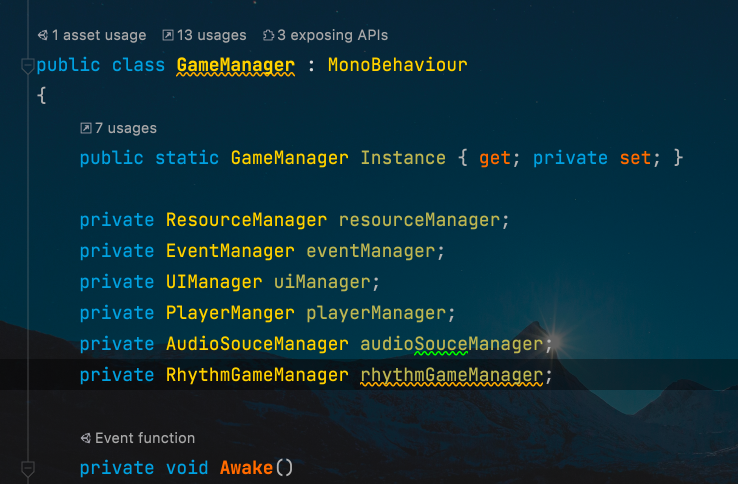Click the usages icon next to 7 usages
738x484 pixels.
click(86, 128)
